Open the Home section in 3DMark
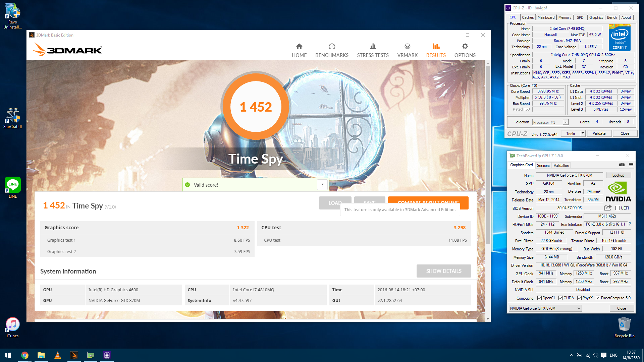This screenshot has height=362, width=644. (x=299, y=50)
